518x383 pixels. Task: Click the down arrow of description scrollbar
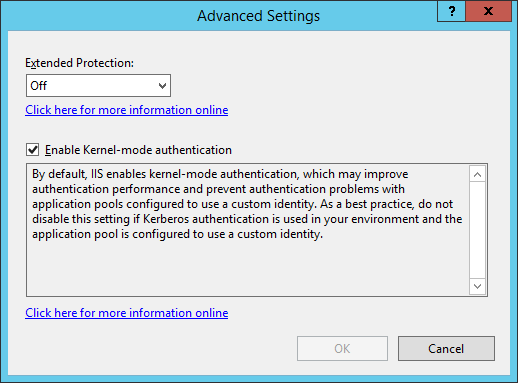point(477,286)
